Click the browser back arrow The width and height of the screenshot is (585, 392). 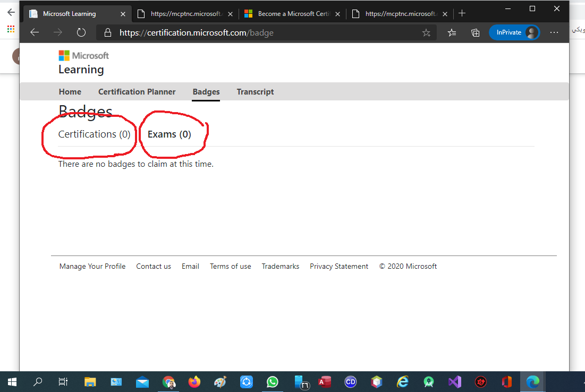pyautogui.click(x=35, y=32)
